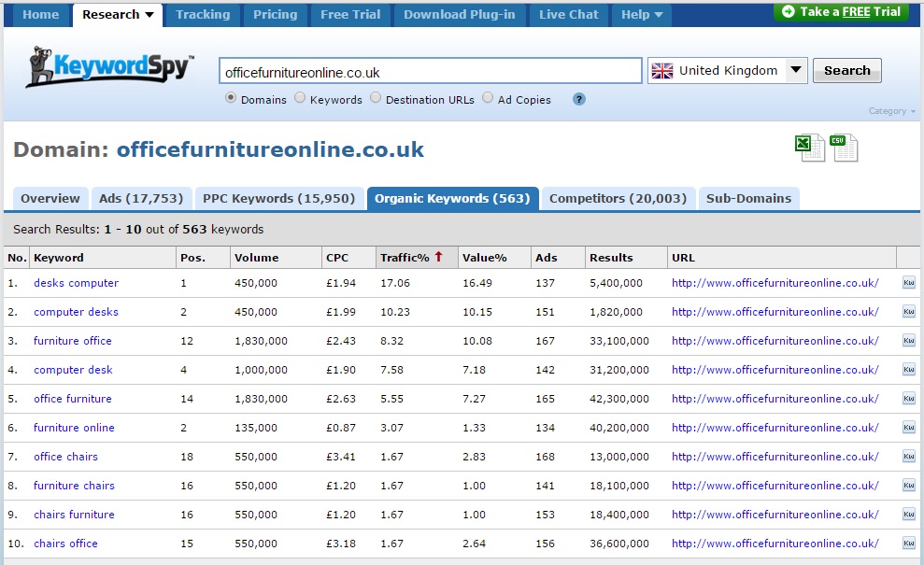Open the computer desk keyword link
The image size is (924, 565).
point(73,370)
